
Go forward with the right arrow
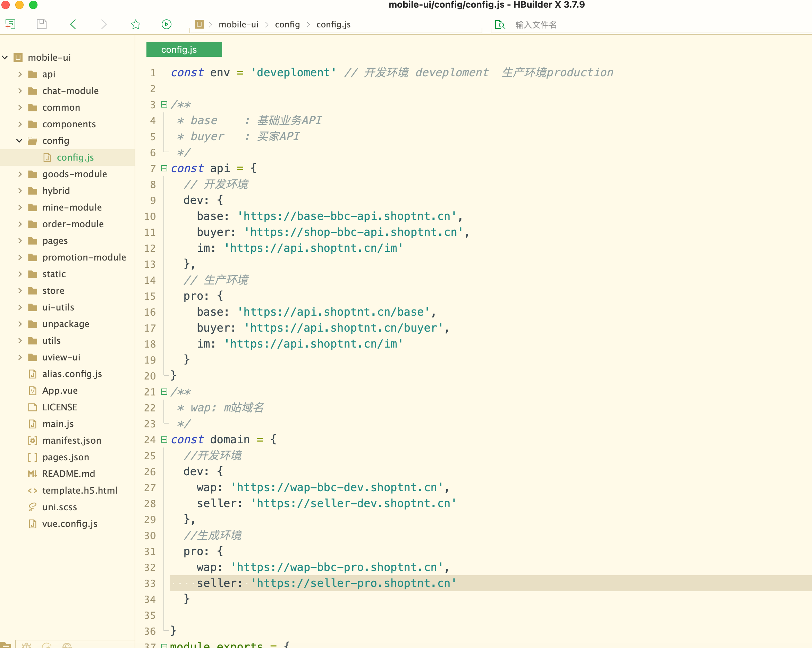(x=104, y=25)
